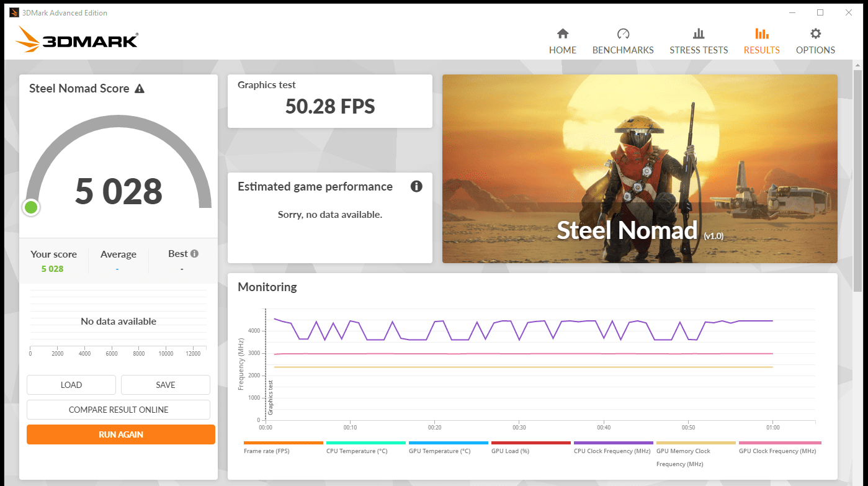Screen dimensions: 868x486
Task: Click the 5 028 score on the gauge
Action: coord(119,191)
